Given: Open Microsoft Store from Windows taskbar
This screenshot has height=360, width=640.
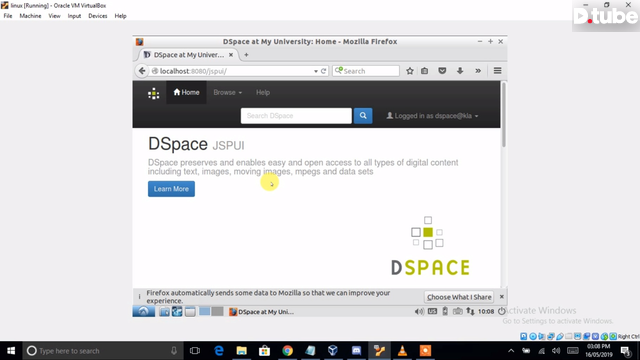Looking at the screenshot, I should [x=264, y=351].
